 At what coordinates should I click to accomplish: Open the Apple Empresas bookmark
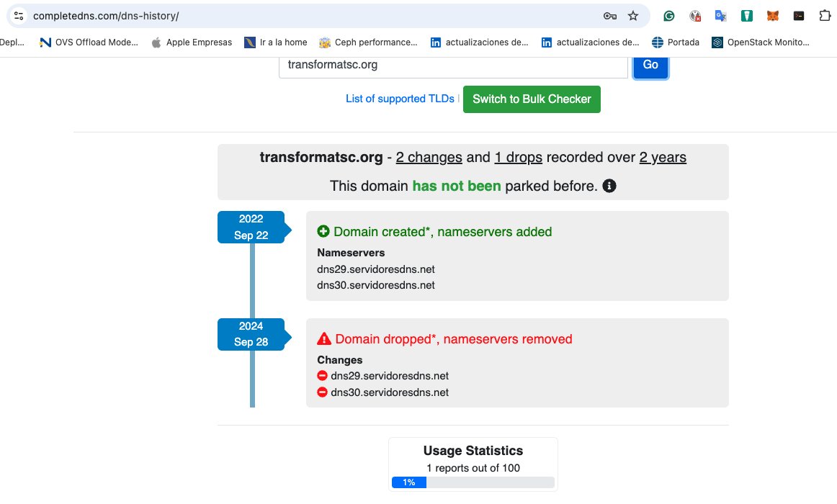pos(192,42)
